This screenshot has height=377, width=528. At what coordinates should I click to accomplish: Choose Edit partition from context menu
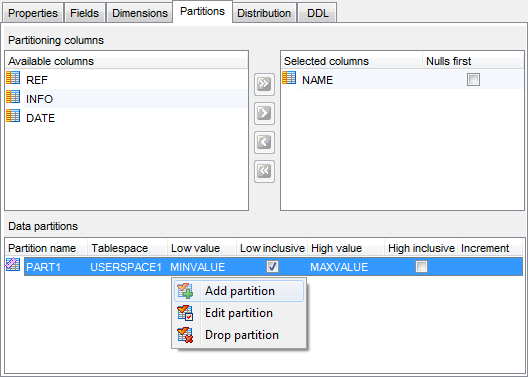click(x=239, y=313)
